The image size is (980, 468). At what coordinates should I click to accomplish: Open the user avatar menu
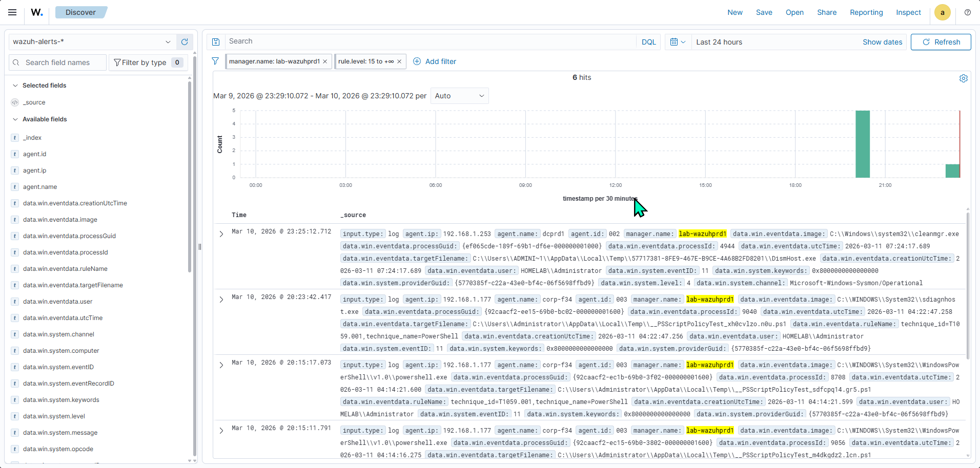click(943, 12)
